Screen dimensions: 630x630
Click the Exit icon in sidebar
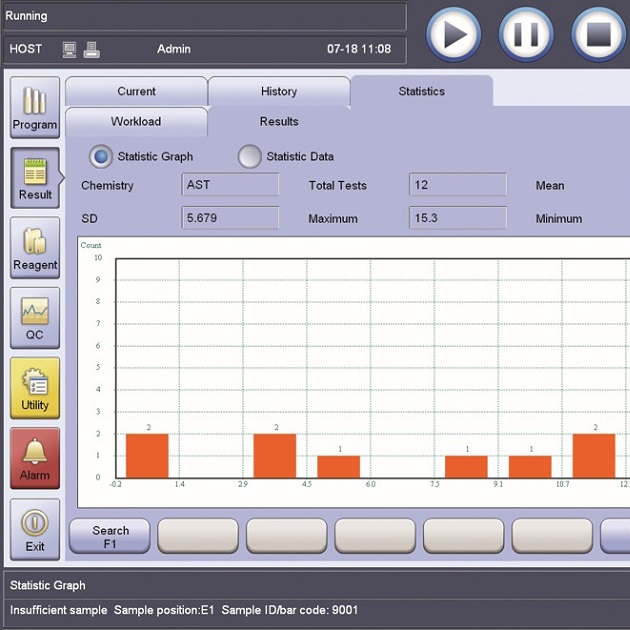(35, 528)
